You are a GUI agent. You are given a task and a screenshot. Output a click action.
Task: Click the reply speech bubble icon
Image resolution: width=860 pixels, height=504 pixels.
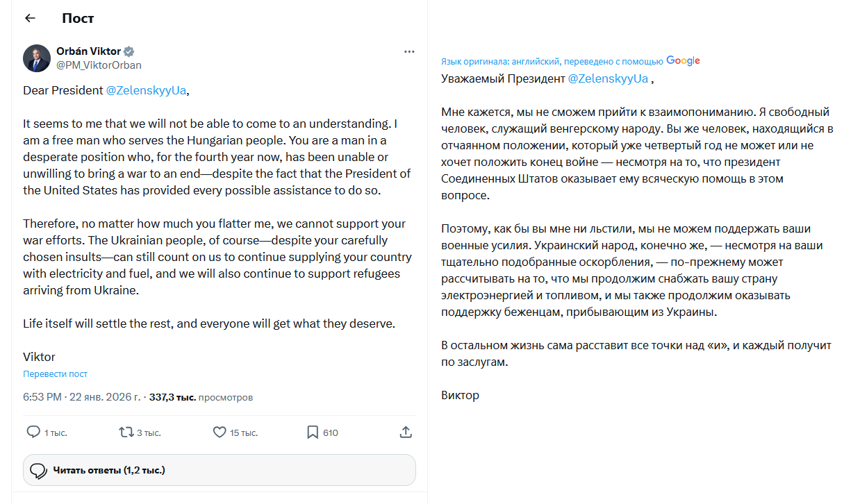(x=33, y=432)
